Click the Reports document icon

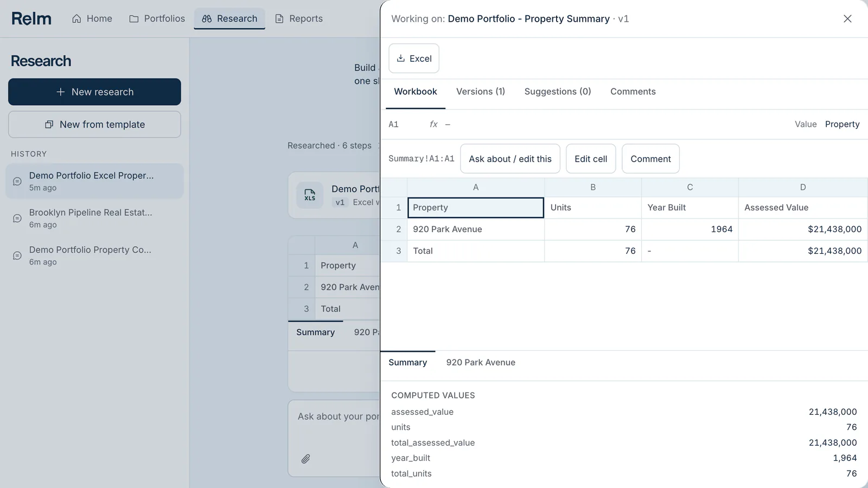click(279, 18)
